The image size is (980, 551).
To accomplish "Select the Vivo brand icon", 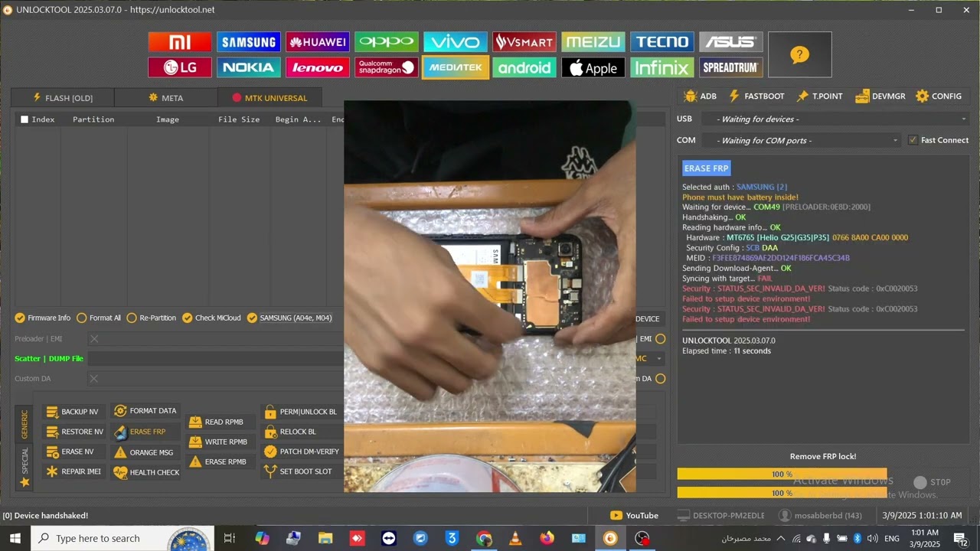I will click(x=456, y=42).
